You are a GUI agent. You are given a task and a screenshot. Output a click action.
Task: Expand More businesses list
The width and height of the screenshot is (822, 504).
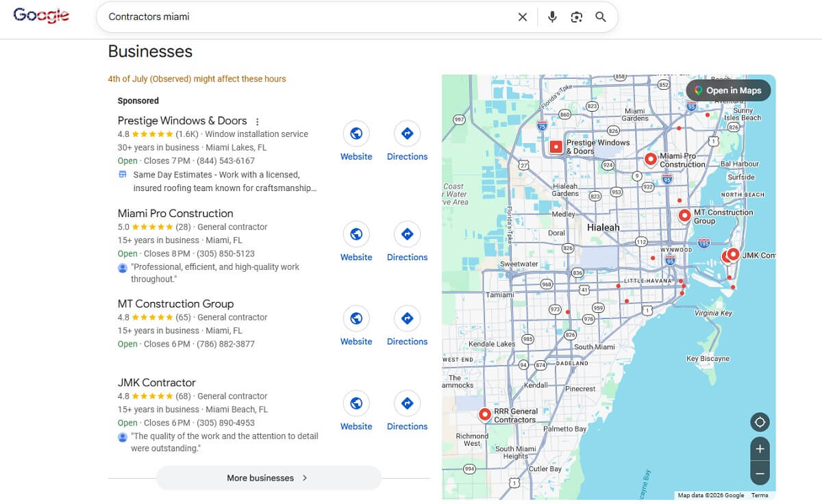[x=269, y=478]
